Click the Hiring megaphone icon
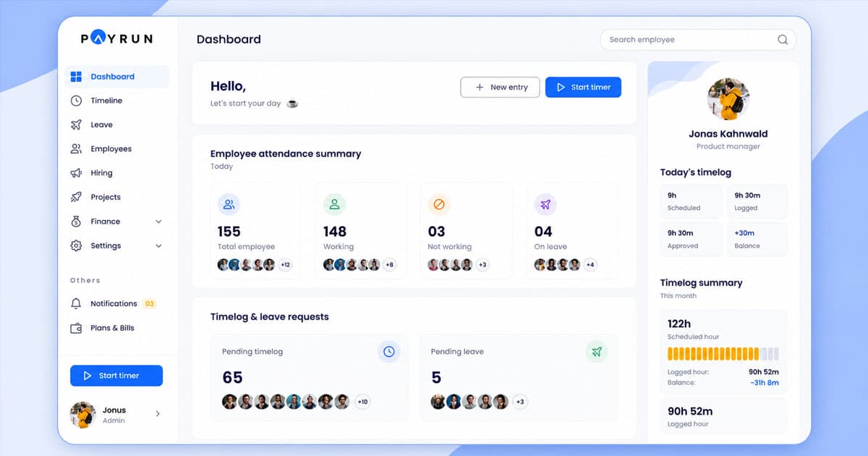The height and width of the screenshot is (456, 868). coord(76,173)
